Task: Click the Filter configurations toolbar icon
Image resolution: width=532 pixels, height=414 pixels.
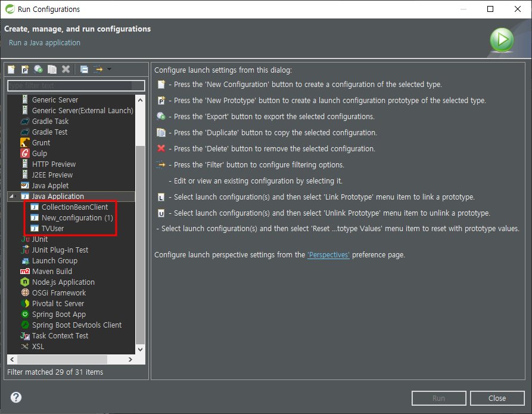Action: tap(98, 70)
